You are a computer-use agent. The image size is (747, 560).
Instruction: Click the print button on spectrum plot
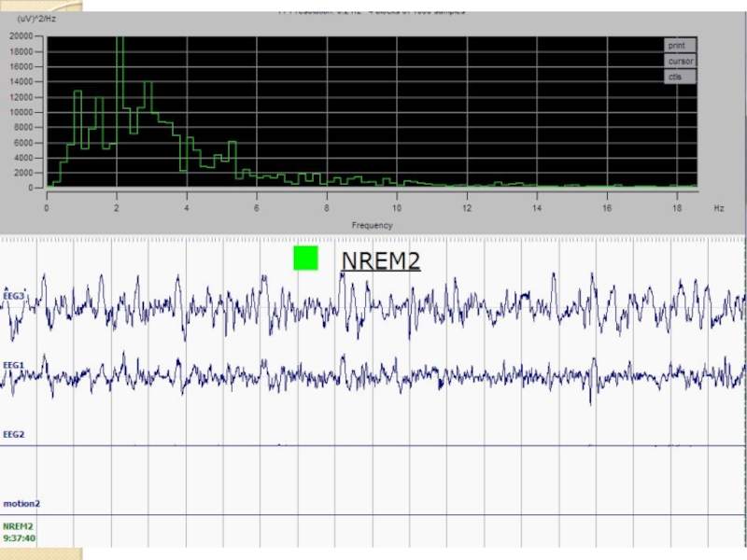point(677,45)
